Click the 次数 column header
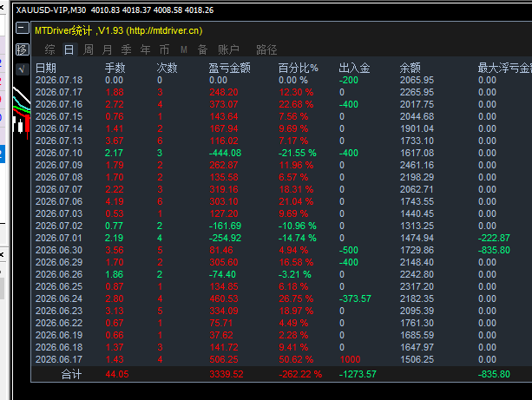Viewport: 532px width, 400px height. 167,68
